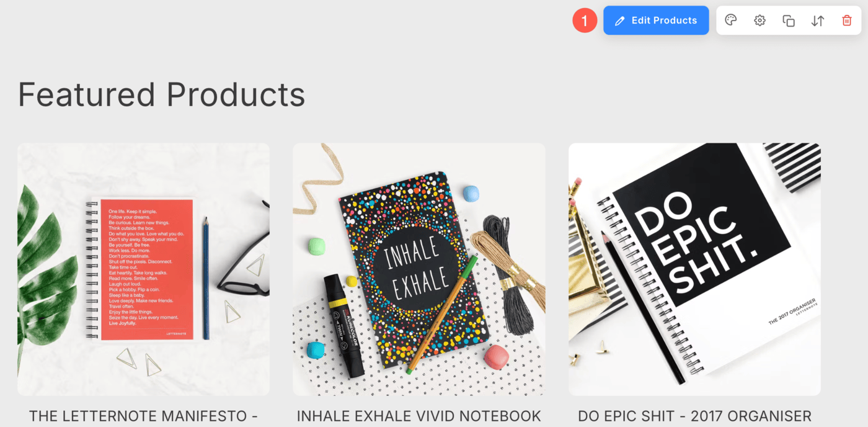Click the pencil icon in Edit Products
Viewport: 868px width, 427px height.
pyautogui.click(x=619, y=21)
